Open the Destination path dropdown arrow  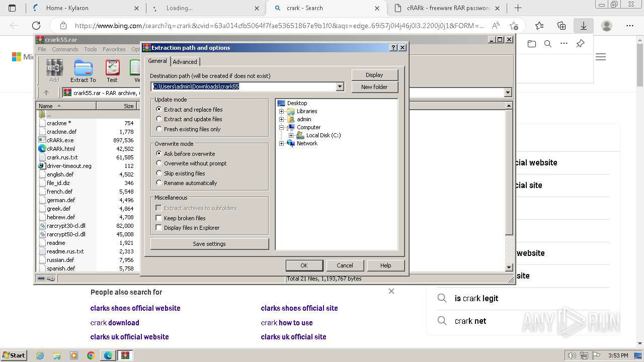point(340,86)
